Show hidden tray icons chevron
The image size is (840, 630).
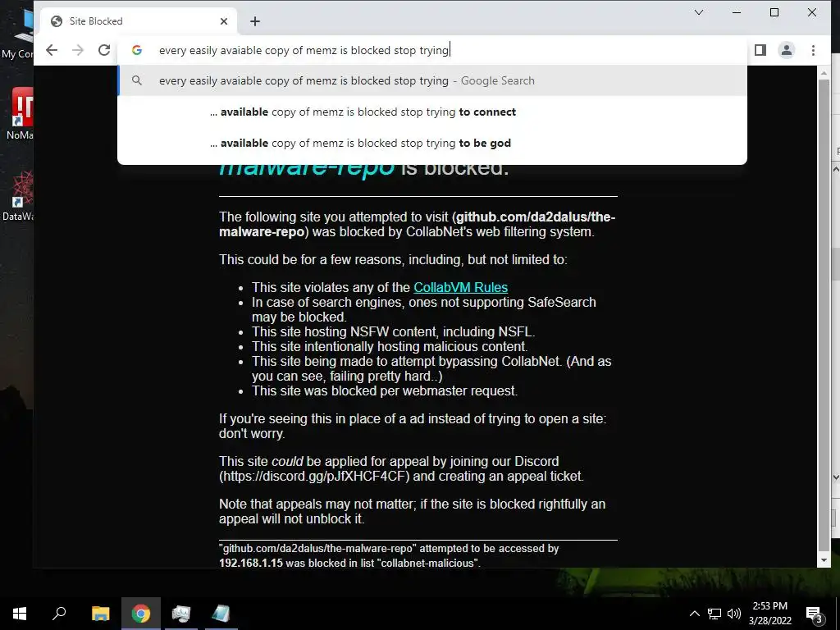coord(694,614)
